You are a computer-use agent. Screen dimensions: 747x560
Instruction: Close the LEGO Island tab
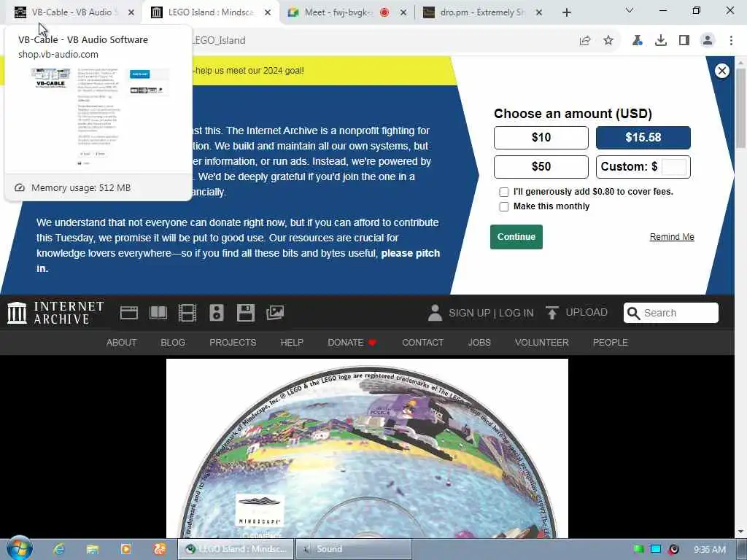(x=268, y=13)
